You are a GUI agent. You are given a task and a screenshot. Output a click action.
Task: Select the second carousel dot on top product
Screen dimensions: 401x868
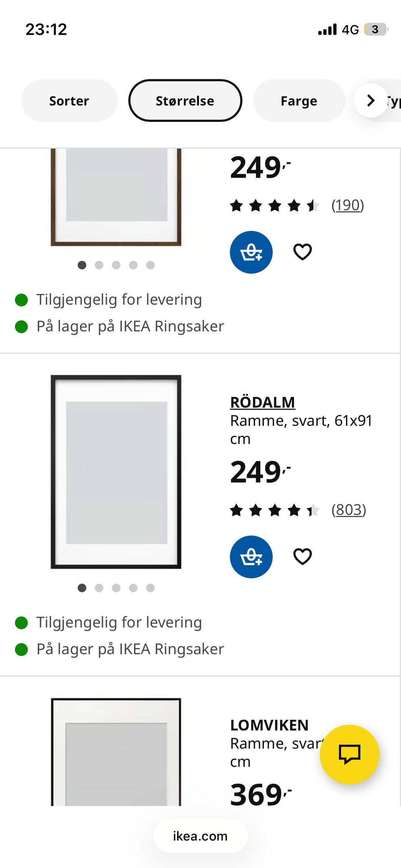[x=99, y=265]
